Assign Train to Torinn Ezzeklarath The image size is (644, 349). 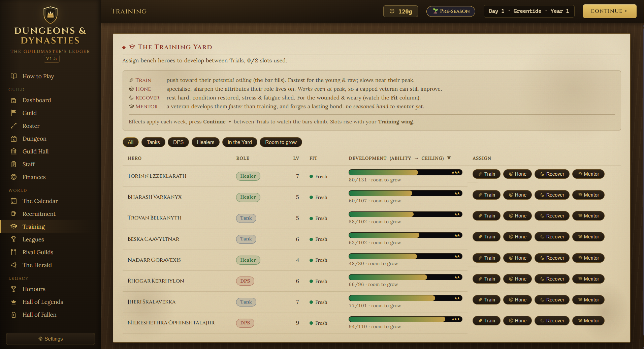pos(486,174)
